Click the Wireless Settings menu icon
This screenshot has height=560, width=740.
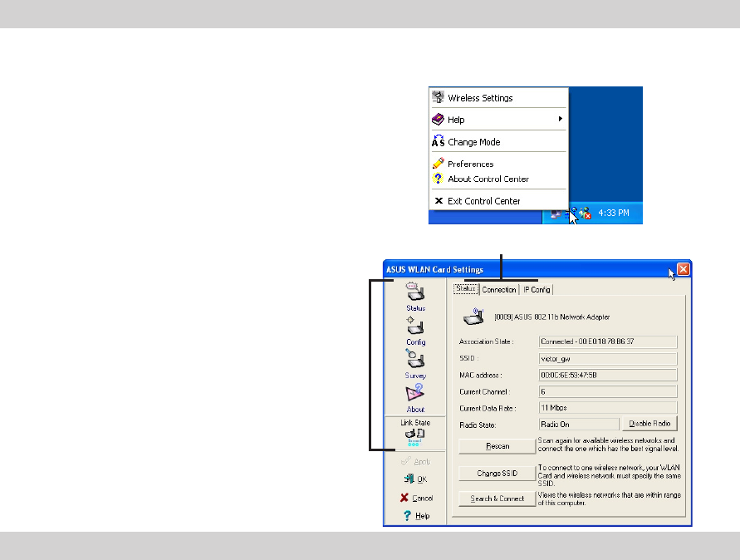(438, 97)
